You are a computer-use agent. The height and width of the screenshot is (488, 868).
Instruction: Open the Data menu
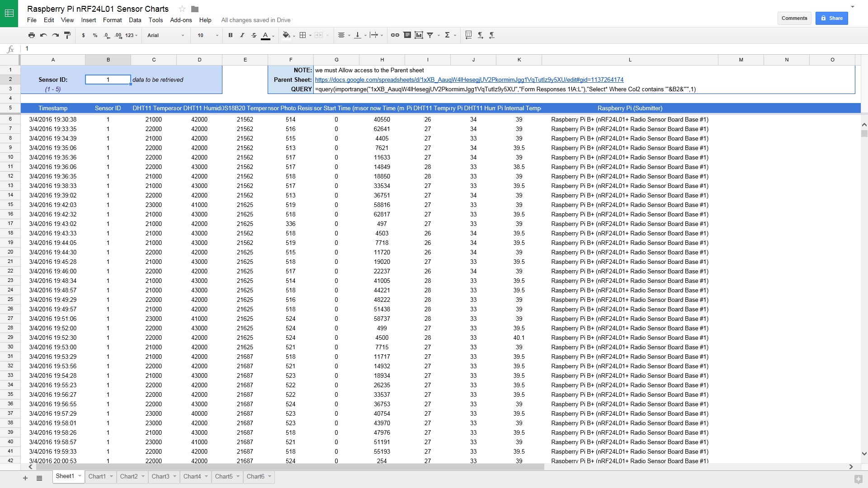tap(135, 20)
